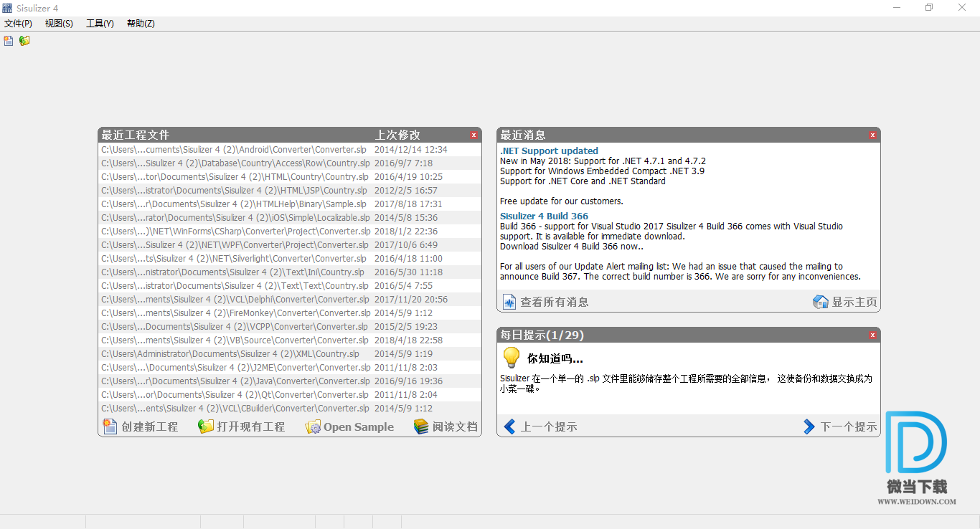Open recent HTMLHelp Binary Sample.slp
Image resolution: width=980 pixels, height=529 pixels.
[290, 204]
